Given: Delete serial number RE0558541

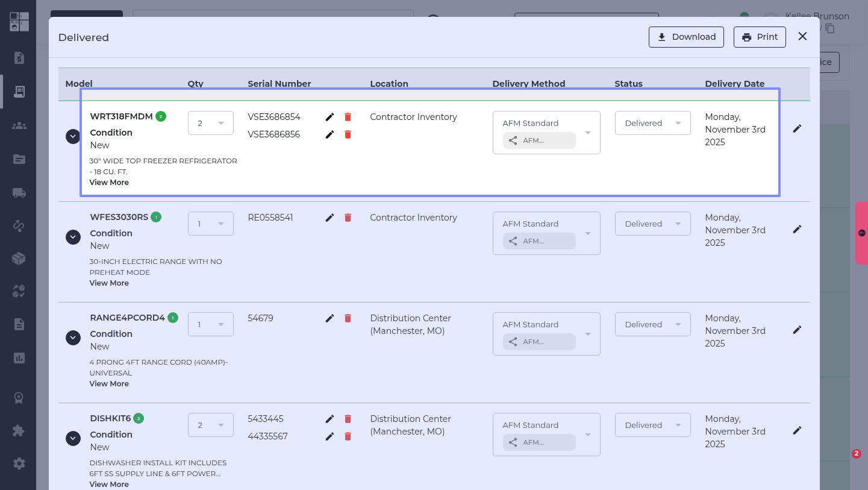Looking at the screenshot, I should click(x=348, y=218).
